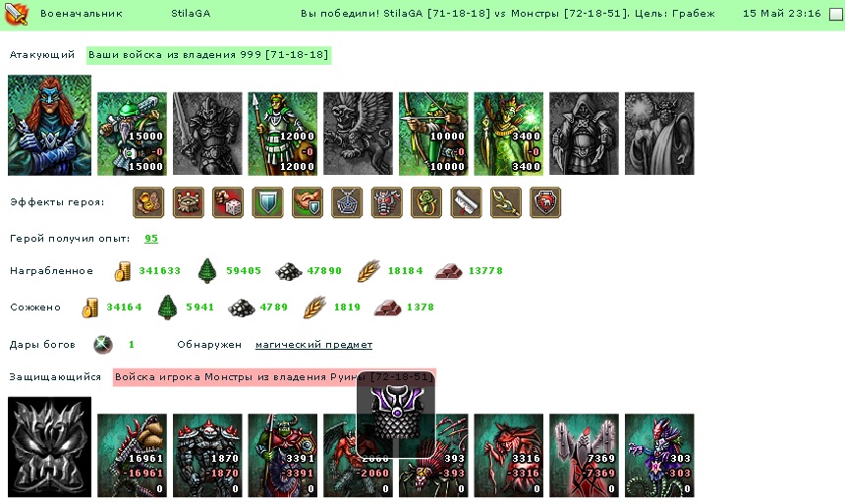The width and height of the screenshot is (845, 504).
Task: Open the gold coins hero effect icon
Action: click(x=148, y=202)
